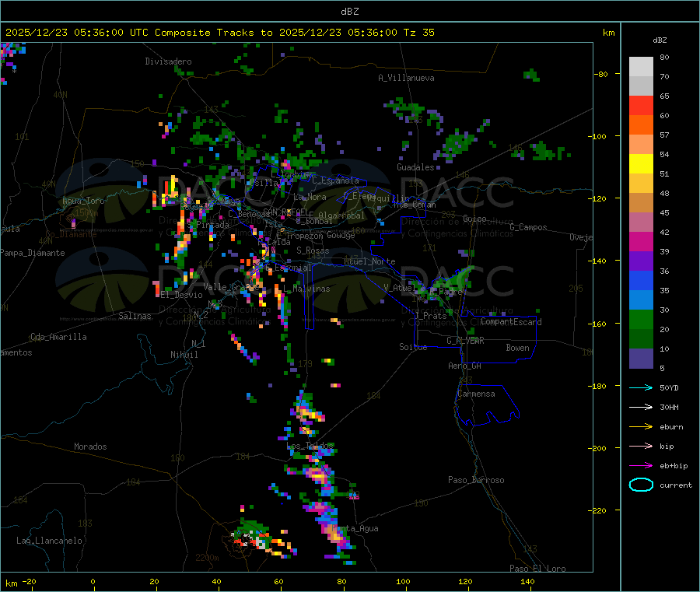The width and height of the screenshot is (700, 592).
Task: Click the 'G_Campos' map label
Action: point(528,227)
